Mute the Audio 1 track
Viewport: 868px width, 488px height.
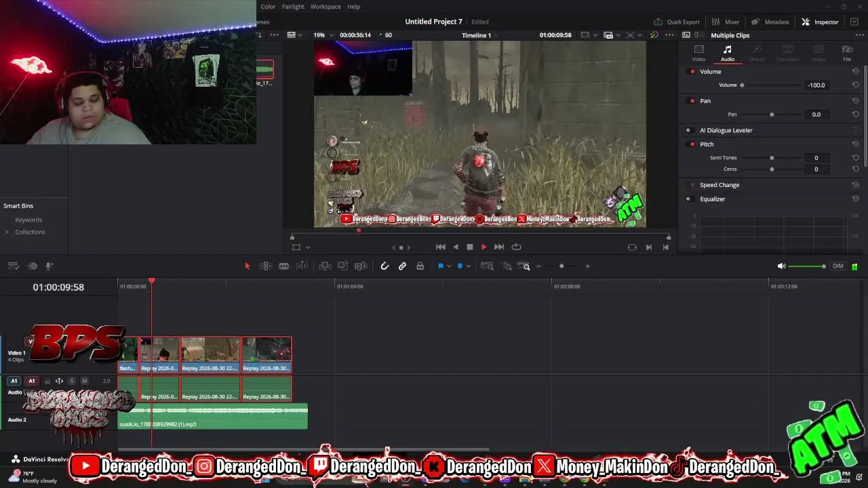[x=85, y=381]
